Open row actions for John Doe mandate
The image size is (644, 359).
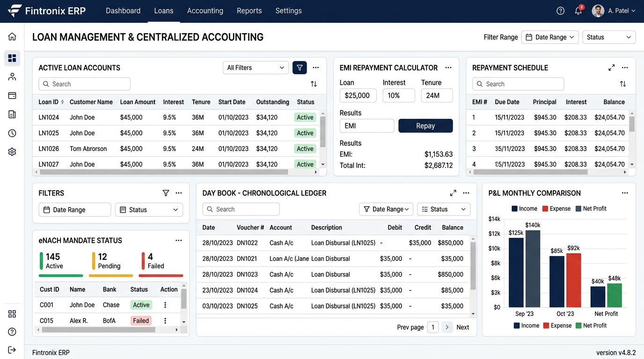tap(165, 305)
